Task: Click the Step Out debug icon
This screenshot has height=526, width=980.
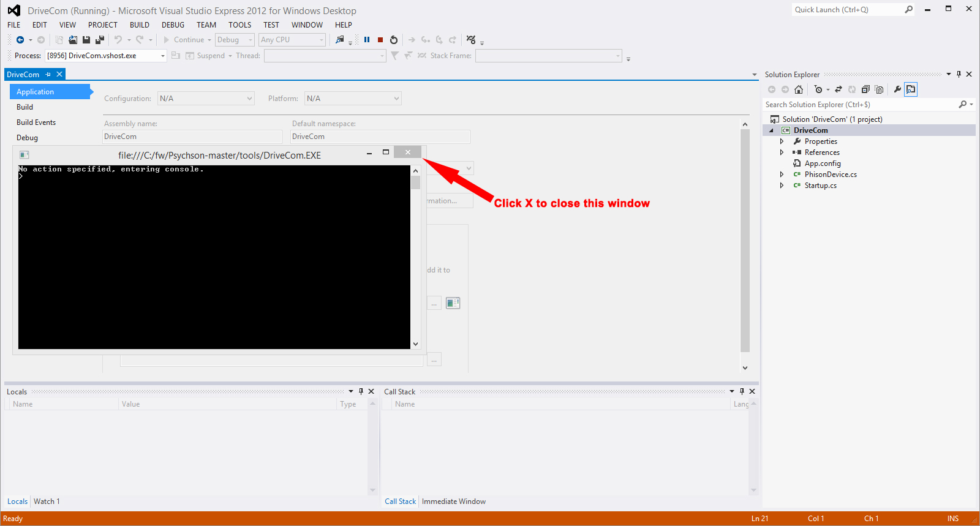Action: click(x=453, y=40)
